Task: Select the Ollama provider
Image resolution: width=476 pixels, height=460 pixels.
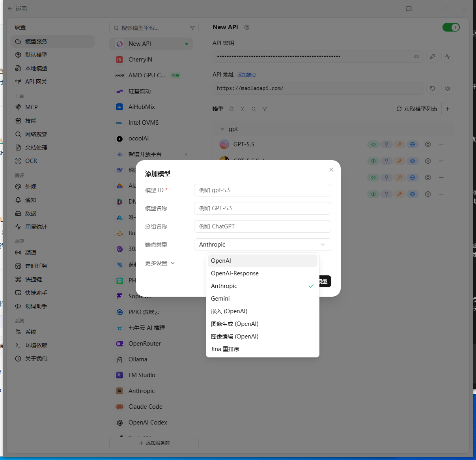Action: (151, 359)
